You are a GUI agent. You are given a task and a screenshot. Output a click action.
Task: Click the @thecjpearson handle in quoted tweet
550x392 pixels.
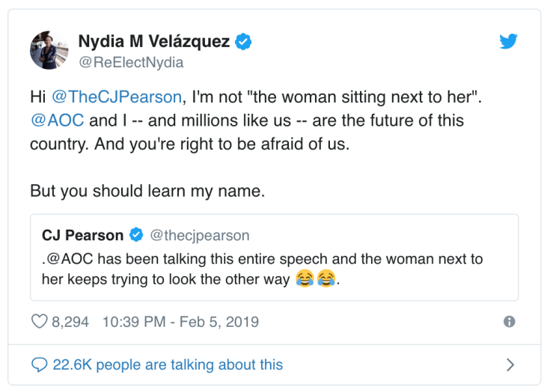200,235
